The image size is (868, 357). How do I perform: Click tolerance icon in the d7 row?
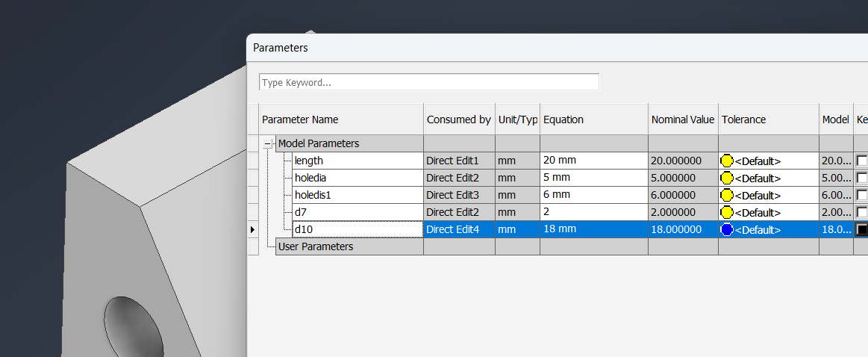point(727,212)
